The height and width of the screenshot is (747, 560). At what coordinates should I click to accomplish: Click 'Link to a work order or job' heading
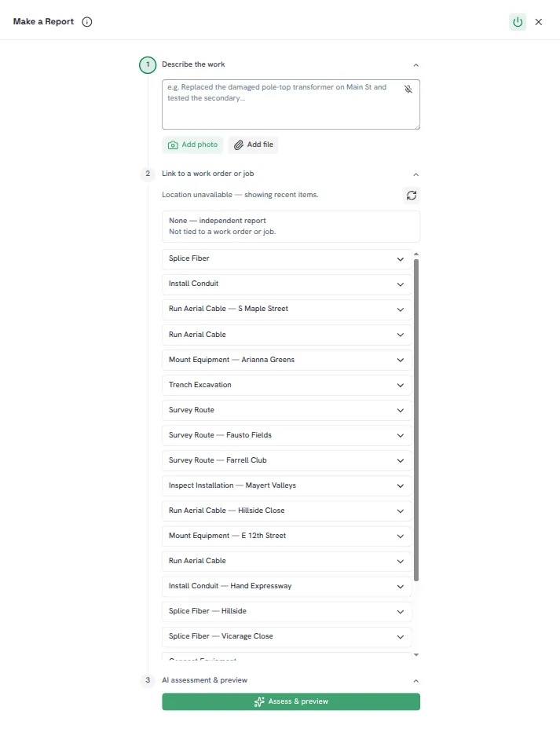(208, 174)
